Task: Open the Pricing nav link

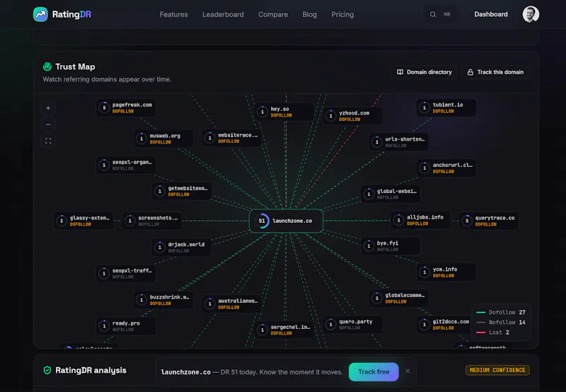Action: coord(342,14)
